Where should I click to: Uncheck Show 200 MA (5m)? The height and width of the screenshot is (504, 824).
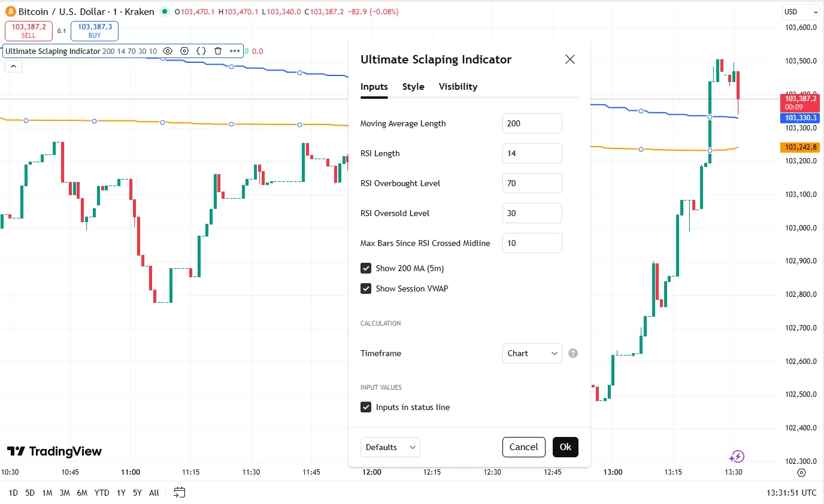[366, 268]
